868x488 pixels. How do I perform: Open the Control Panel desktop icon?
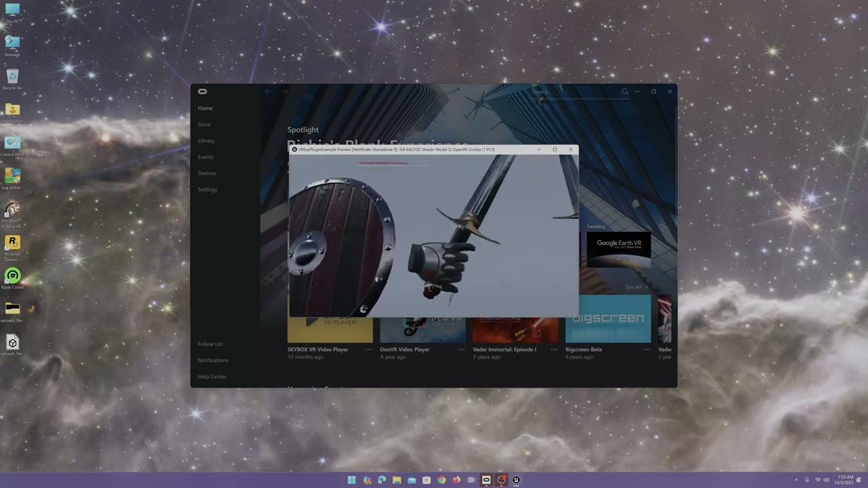pos(12,146)
